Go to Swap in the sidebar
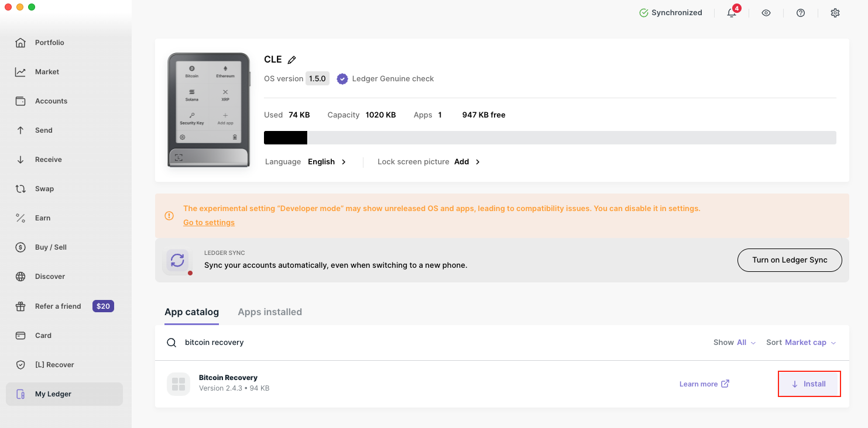The height and width of the screenshot is (428, 868). pos(44,189)
